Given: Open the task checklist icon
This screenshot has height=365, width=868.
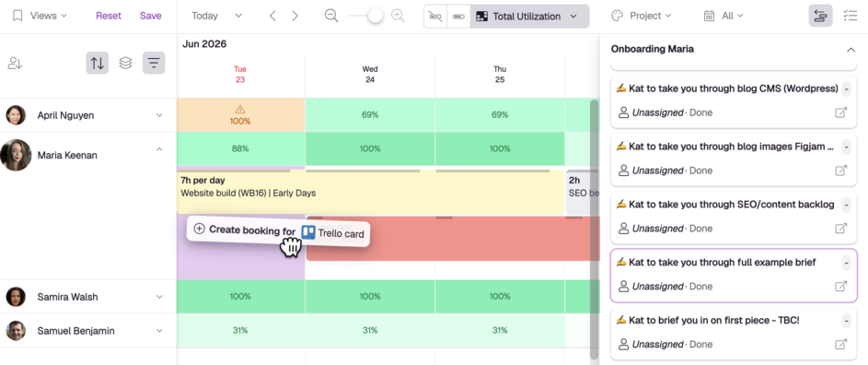Looking at the screenshot, I should tap(850, 16).
